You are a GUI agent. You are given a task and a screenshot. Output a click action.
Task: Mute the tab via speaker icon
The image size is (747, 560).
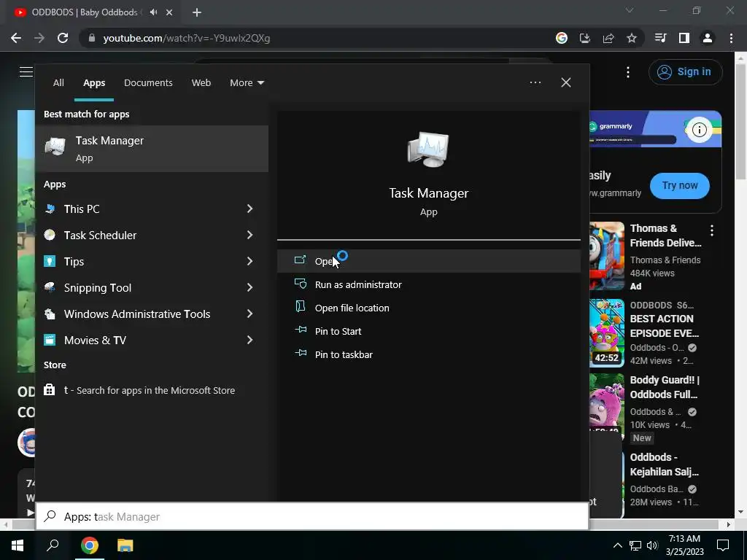(x=153, y=12)
